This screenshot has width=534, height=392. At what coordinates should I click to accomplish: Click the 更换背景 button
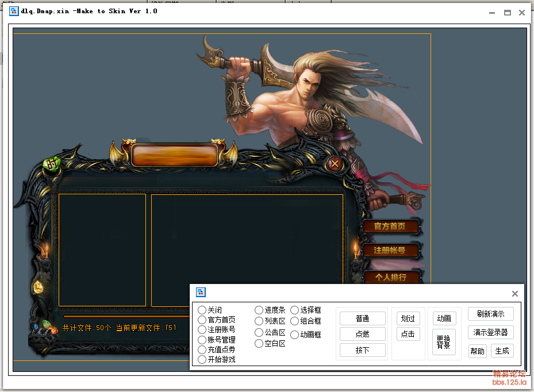coord(443,342)
